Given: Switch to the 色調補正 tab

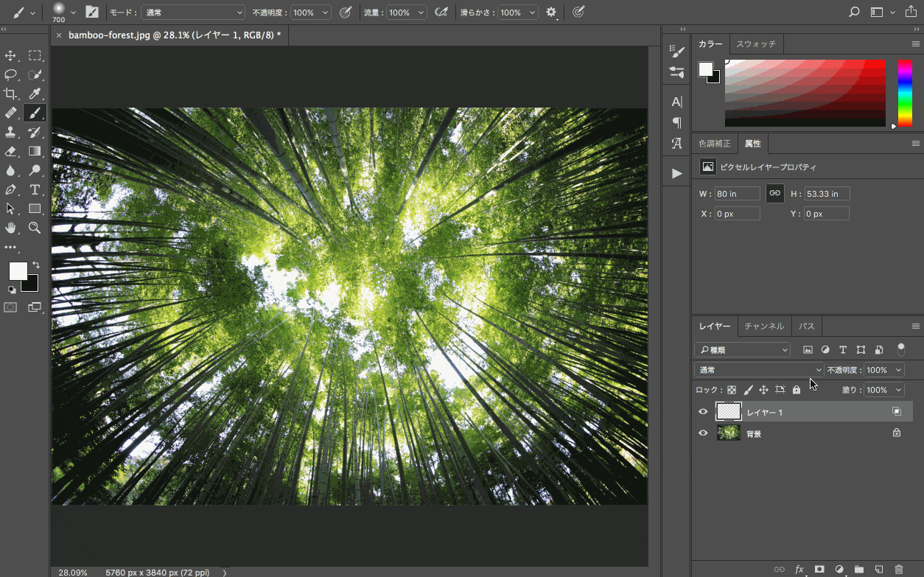Looking at the screenshot, I should [x=715, y=144].
